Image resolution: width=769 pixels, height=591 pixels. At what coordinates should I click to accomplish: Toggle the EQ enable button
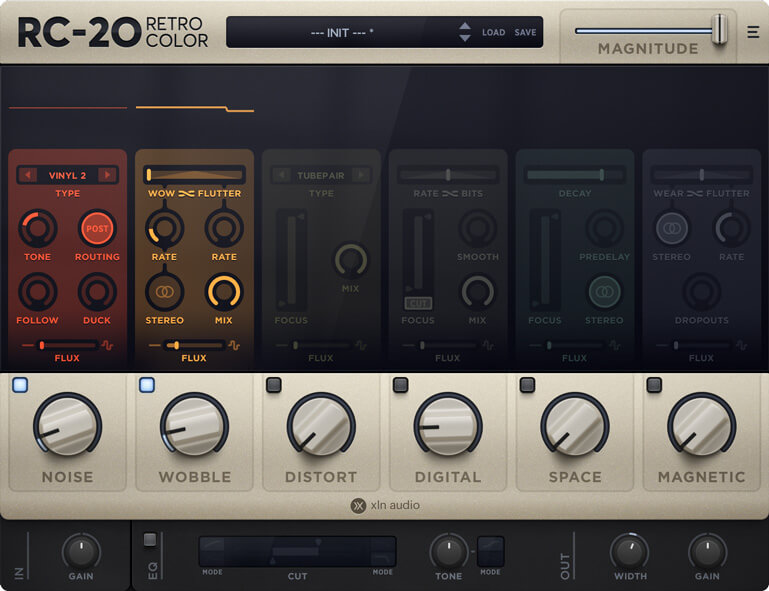pos(150,540)
